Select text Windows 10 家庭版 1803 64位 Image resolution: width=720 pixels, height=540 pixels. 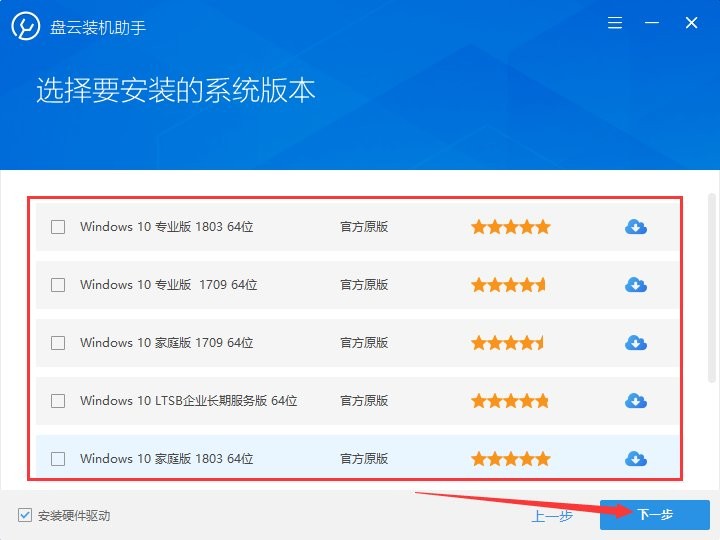(167, 459)
